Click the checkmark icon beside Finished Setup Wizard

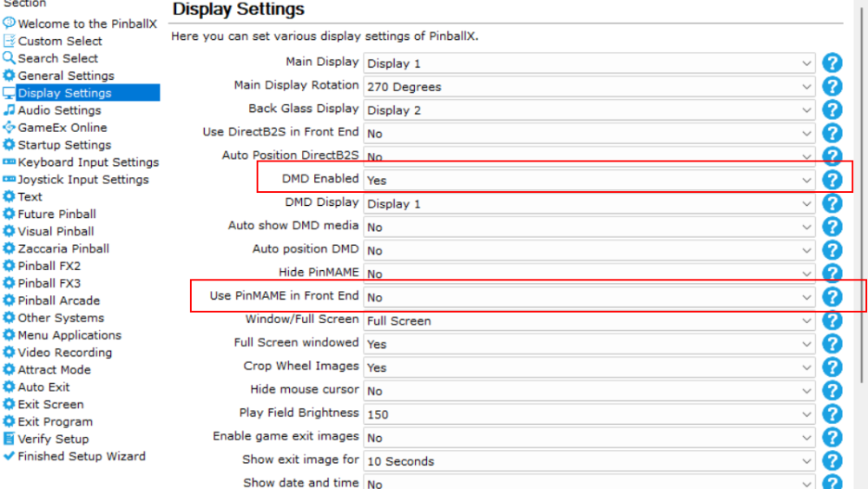9,456
